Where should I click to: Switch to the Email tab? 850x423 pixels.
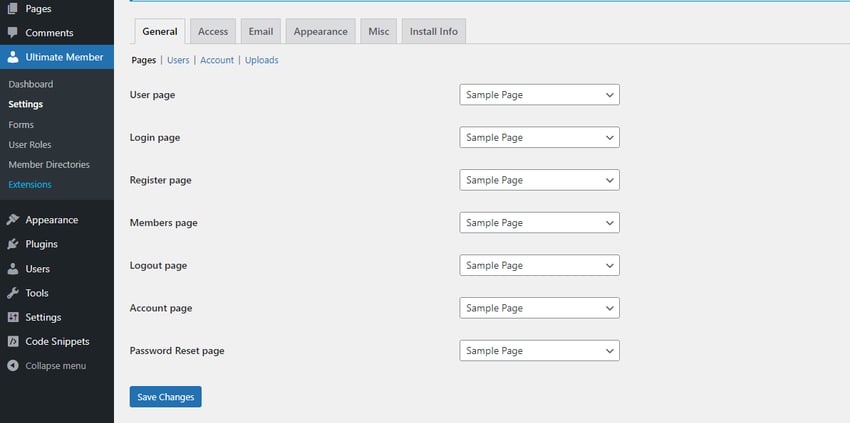coord(260,32)
